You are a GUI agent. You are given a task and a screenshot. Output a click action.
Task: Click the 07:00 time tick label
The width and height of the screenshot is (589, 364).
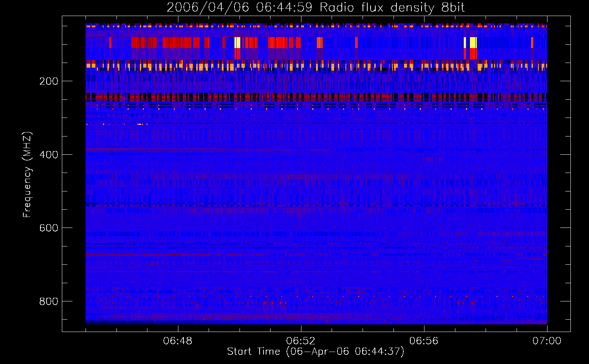pyautogui.click(x=547, y=341)
